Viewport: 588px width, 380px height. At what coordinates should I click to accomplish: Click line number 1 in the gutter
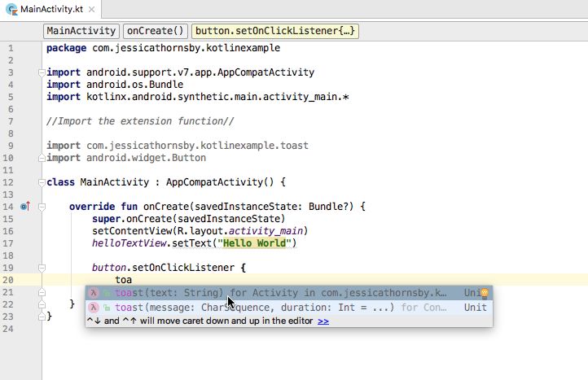click(11, 48)
